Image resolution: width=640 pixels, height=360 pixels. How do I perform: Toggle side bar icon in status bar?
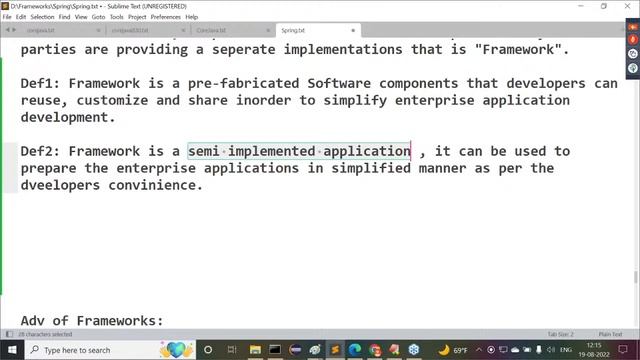pos(9,334)
